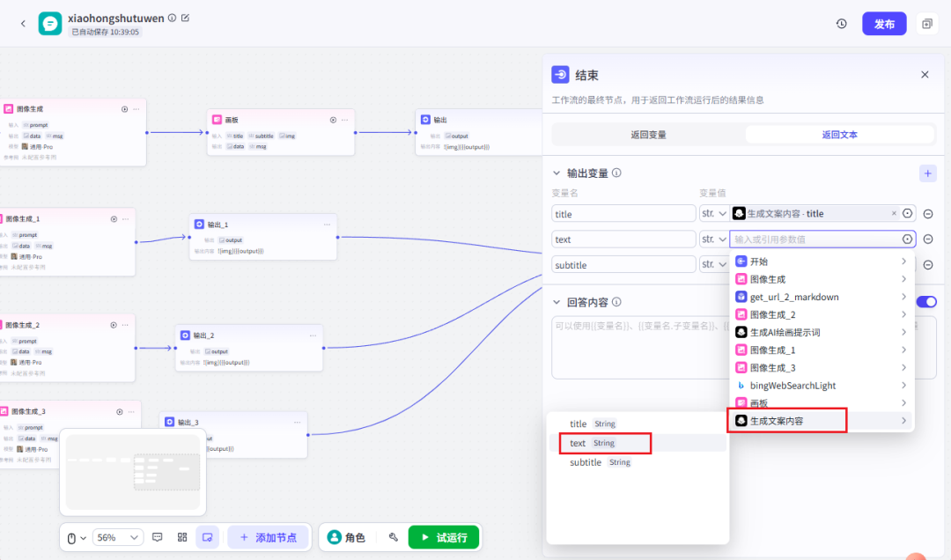The width and height of the screenshot is (951, 560).
Task: Expand 图像生成_1 in the reference list
Action: tap(822, 350)
